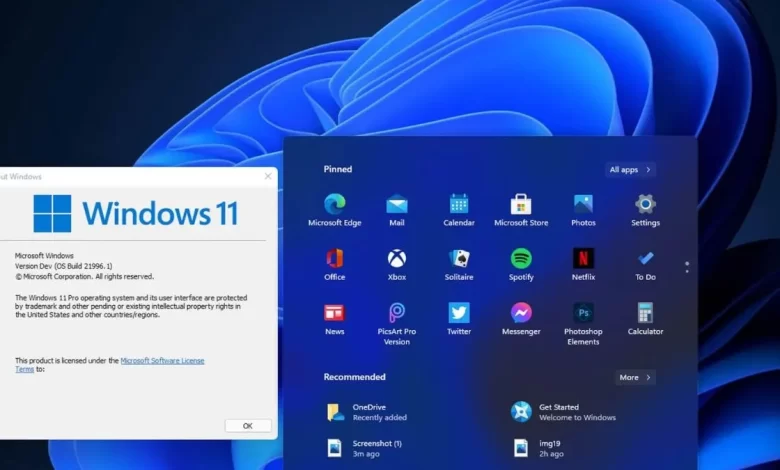Image resolution: width=780 pixels, height=470 pixels.
Task: Click the '2h ago' timestamp
Action: 552,454
